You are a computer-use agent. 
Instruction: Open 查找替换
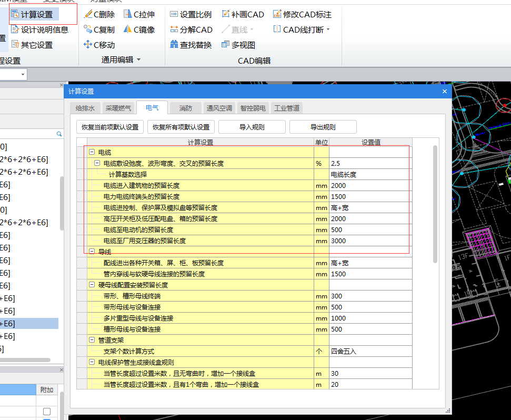tap(191, 45)
